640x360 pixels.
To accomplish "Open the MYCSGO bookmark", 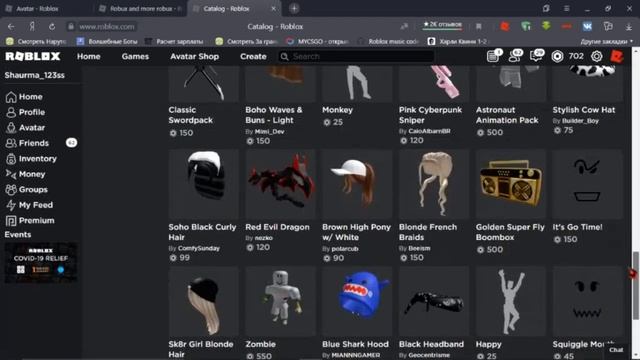I will (318, 42).
